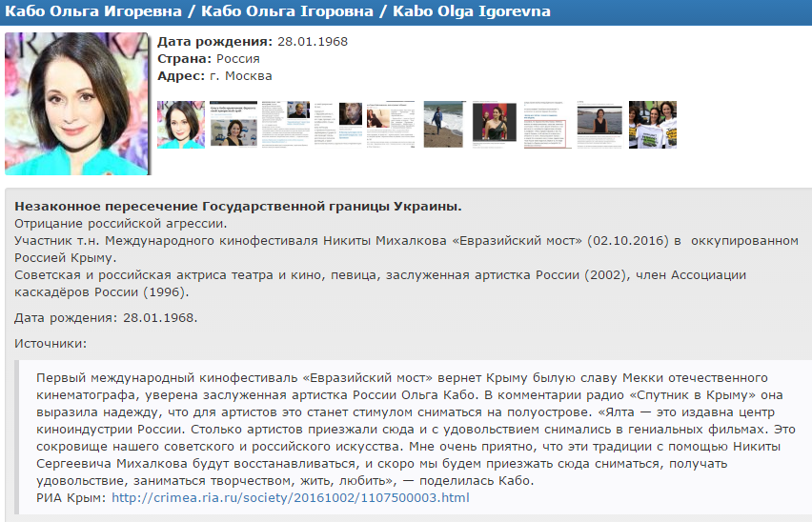The width and height of the screenshot is (812, 522).
Task: Click the 'Адрес: г. Москва' field
Action: [x=214, y=76]
